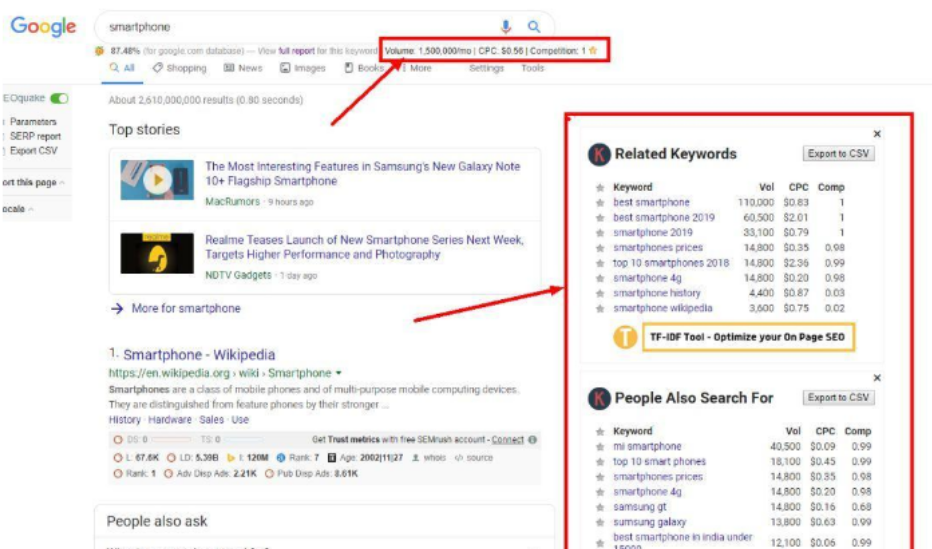Click the Related Keywords 'K' logo icon
932x549 pixels.
tap(598, 154)
